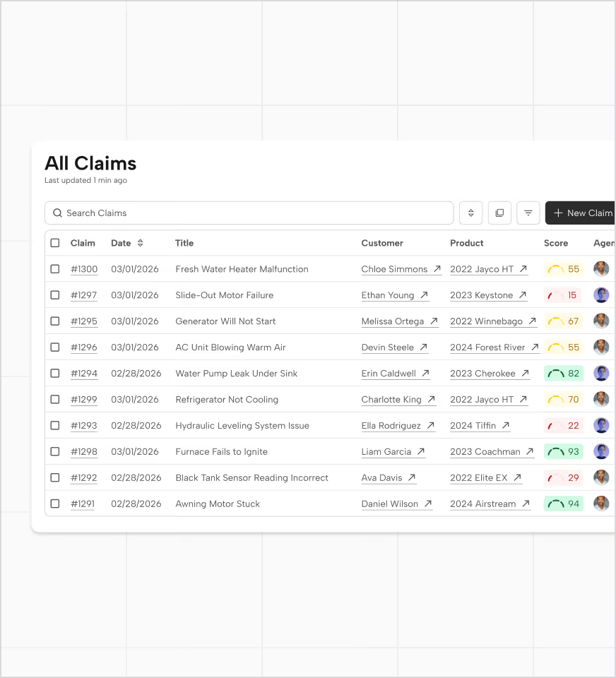Click agent avatar on claim #1297 row
616x678 pixels.
tap(601, 295)
